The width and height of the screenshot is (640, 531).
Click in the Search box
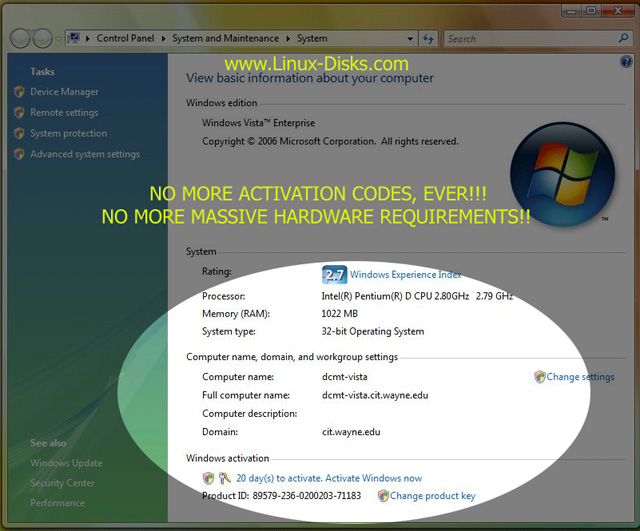tap(531, 39)
